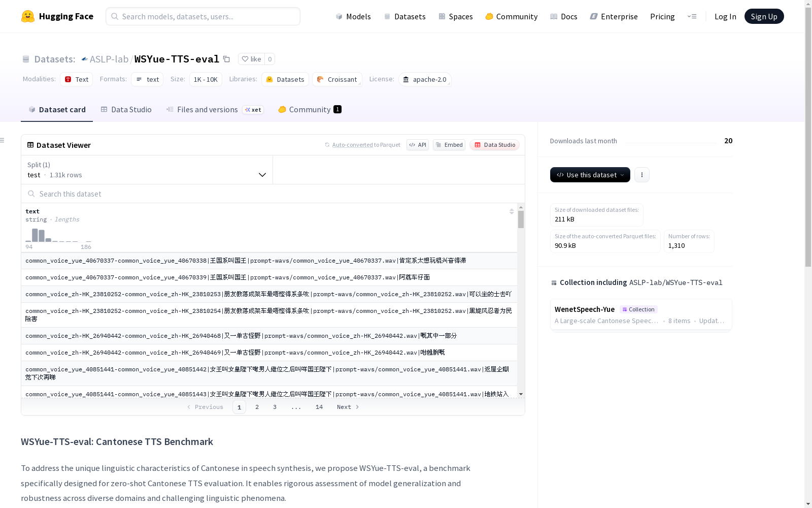Select the 1K - 10K size tag
812x508 pixels.
click(x=206, y=79)
